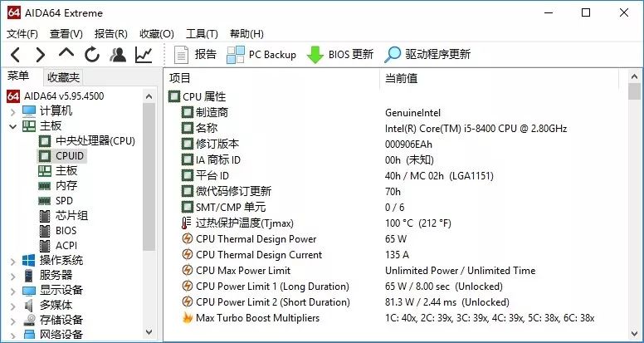
Task: Click the 服务器 server icon
Action: point(29,276)
